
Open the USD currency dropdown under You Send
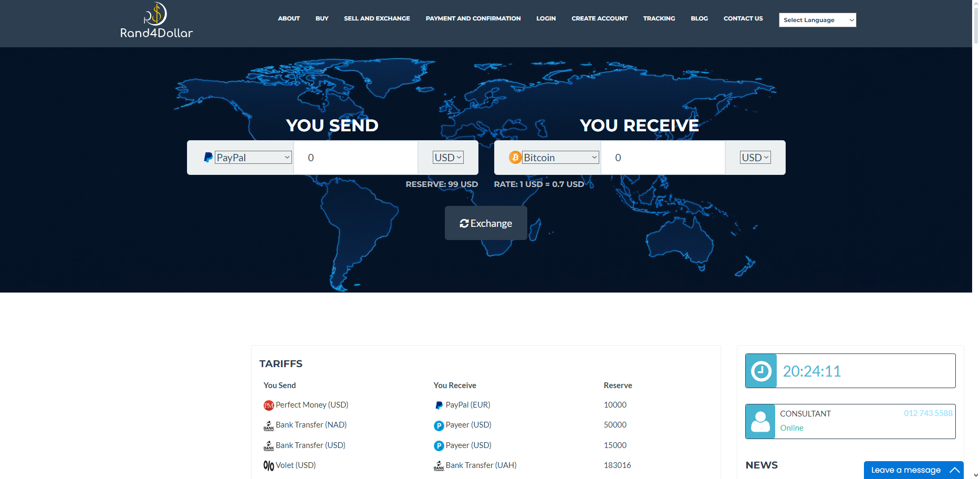448,158
